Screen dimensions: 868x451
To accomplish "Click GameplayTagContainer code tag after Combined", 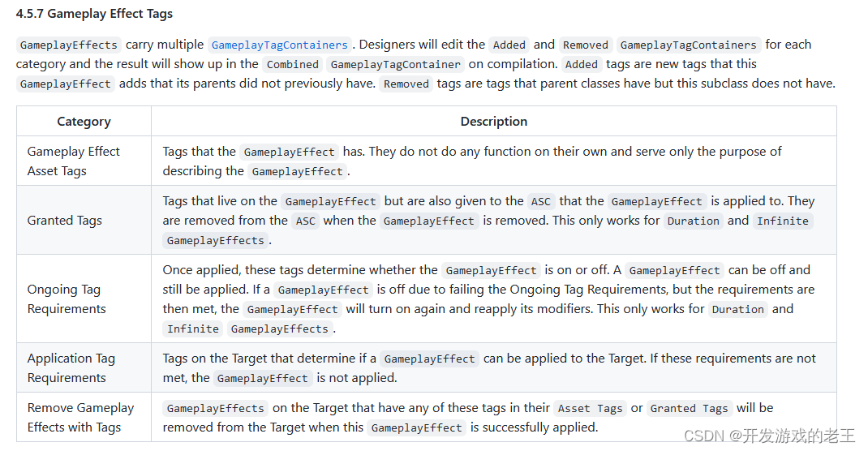I will click(x=395, y=64).
